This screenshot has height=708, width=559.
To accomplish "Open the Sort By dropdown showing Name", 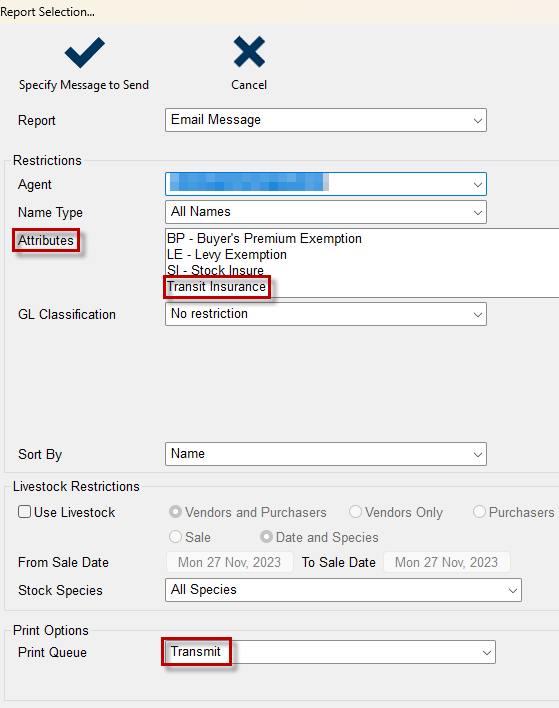I will (326, 454).
